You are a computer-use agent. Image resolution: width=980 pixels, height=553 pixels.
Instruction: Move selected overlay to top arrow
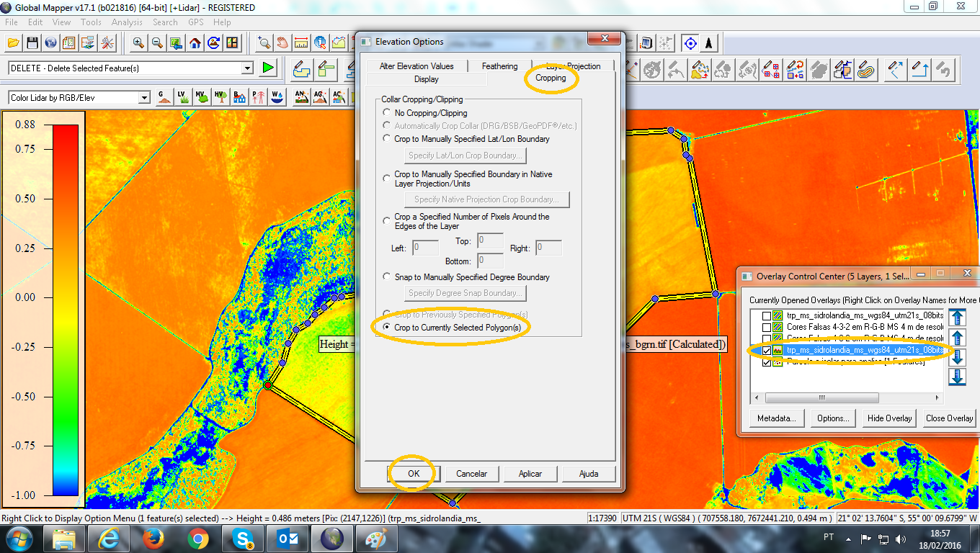[957, 318]
